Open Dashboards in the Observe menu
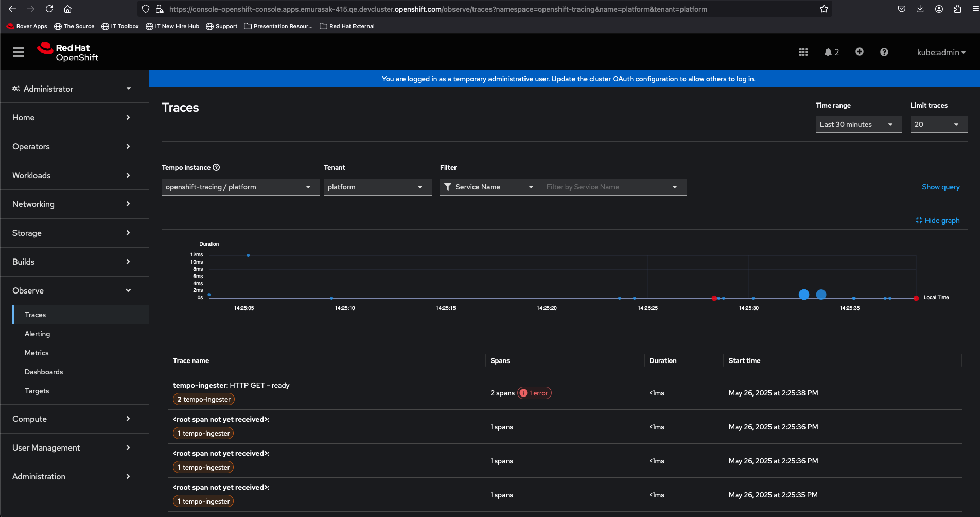 pyautogui.click(x=44, y=372)
